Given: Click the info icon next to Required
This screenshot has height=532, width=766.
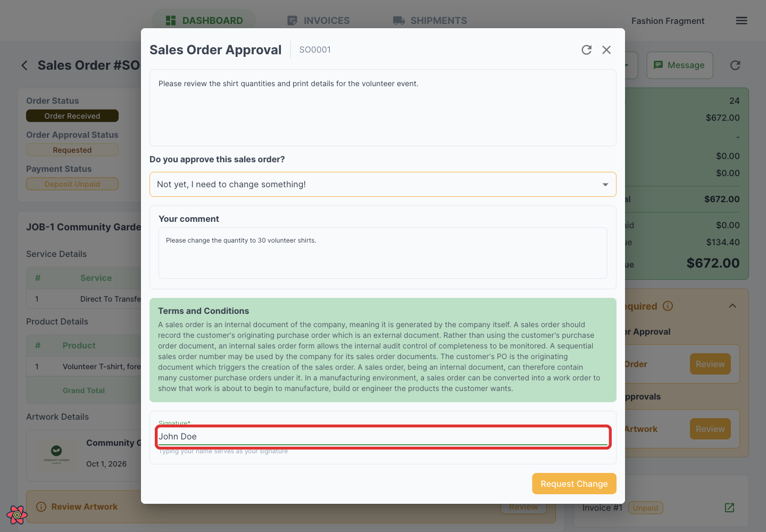Looking at the screenshot, I should (668, 306).
